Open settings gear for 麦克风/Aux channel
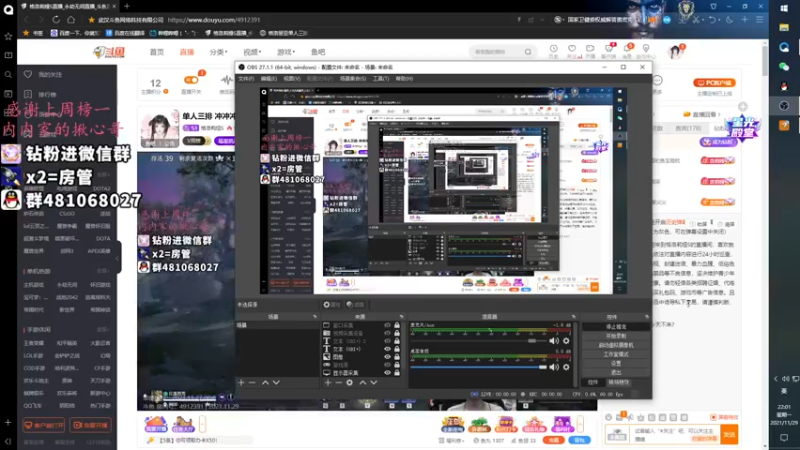Screen dimensions: 800x450 (x=566, y=340)
